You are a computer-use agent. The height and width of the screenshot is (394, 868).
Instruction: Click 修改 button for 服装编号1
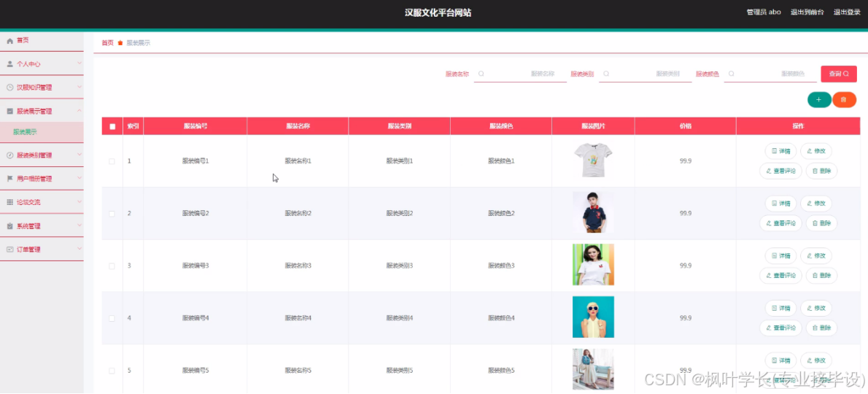[816, 151]
